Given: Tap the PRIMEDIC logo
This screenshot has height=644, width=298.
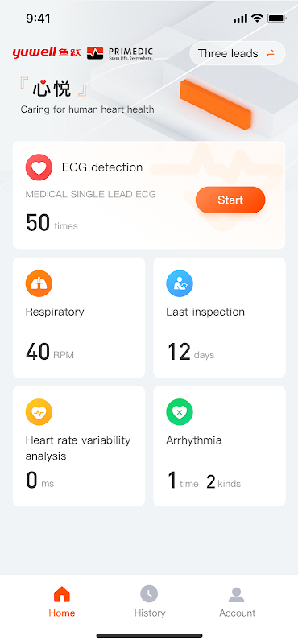Looking at the screenshot, I should [x=120, y=53].
